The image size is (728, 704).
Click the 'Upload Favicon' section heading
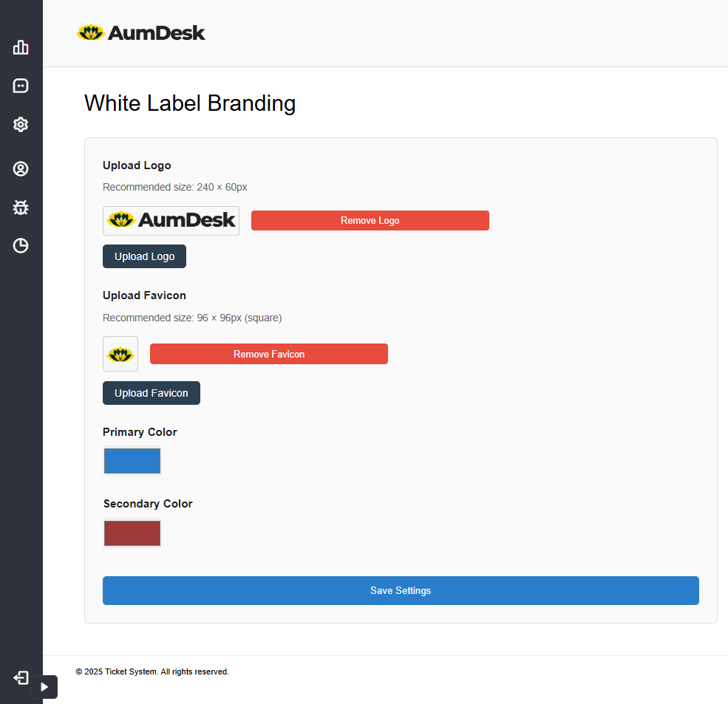click(x=144, y=295)
